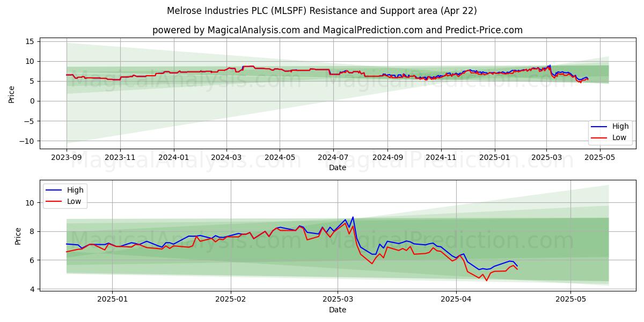
Task: Click the top chart x-axis label '2025-03'
Action: pos(546,158)
